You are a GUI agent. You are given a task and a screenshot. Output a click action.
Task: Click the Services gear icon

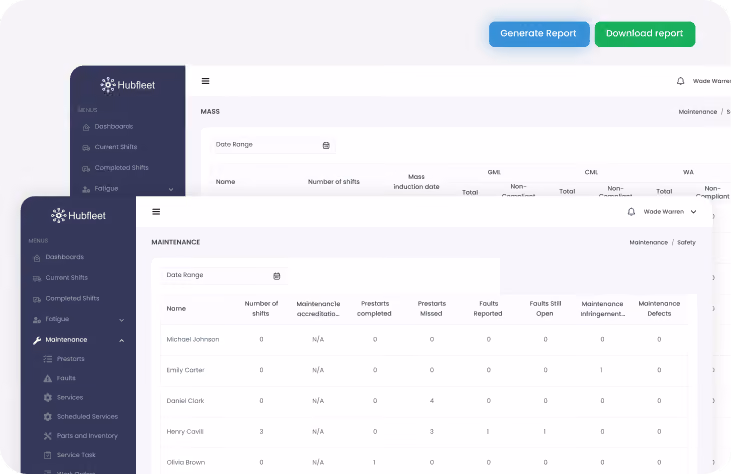(48, 398)
